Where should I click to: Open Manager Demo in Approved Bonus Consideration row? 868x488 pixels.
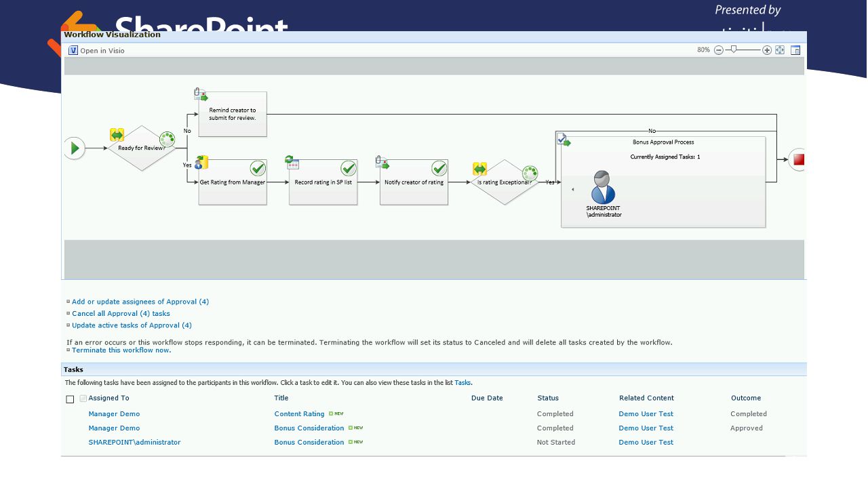114,428
